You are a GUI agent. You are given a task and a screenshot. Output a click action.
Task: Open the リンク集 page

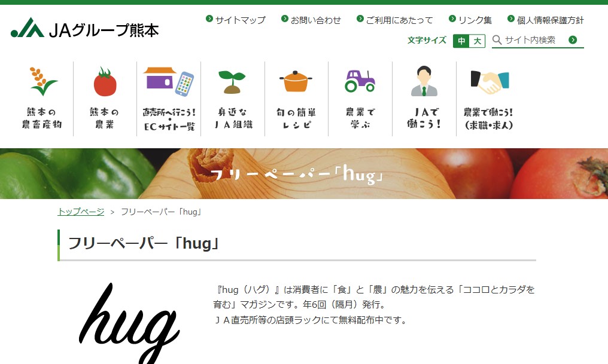470,20
